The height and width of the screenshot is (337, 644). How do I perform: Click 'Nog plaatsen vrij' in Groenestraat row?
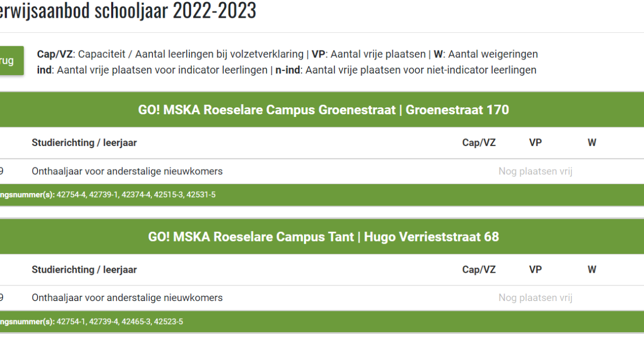(x=535, y=172)
